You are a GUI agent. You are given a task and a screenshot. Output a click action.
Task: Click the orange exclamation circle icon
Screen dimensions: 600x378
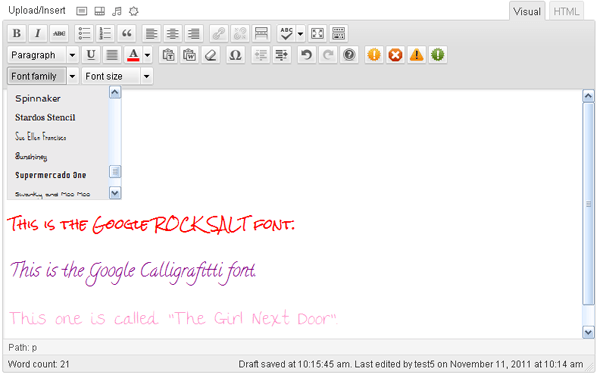pos(374,55)
